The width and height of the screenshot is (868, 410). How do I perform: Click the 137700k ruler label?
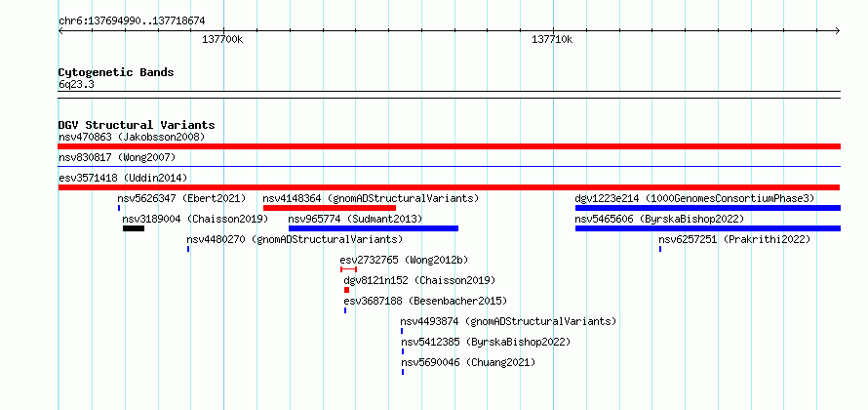(222, 39)
